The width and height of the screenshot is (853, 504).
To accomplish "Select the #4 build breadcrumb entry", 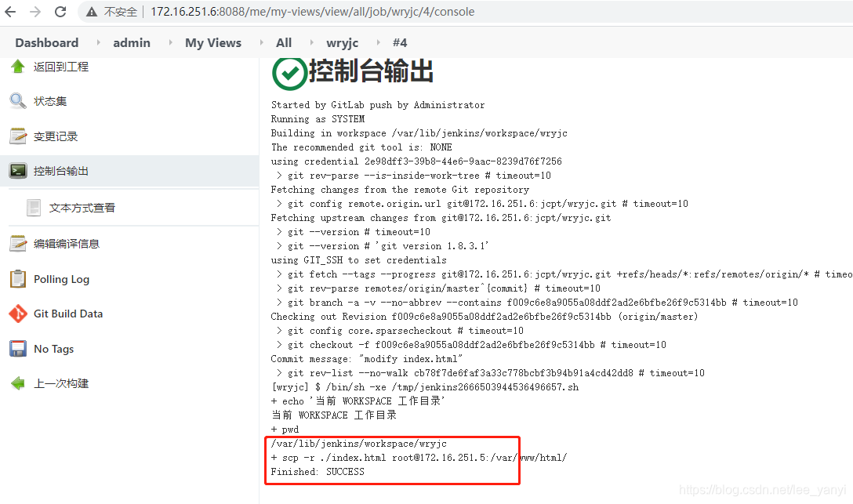I will point(400,42).
